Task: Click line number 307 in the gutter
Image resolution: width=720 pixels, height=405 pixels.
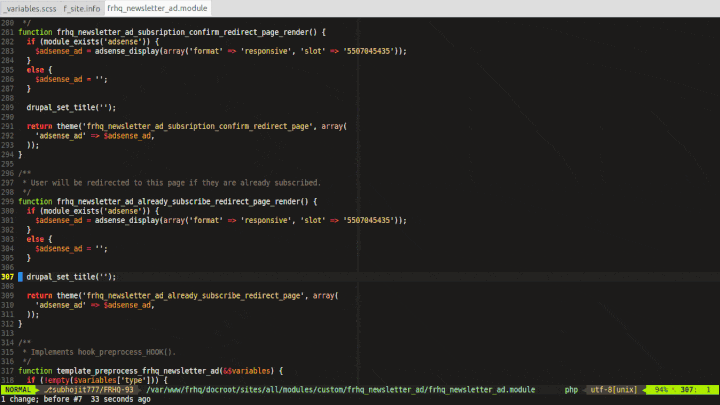Action: pyautogui.click(x=8, y=276)
